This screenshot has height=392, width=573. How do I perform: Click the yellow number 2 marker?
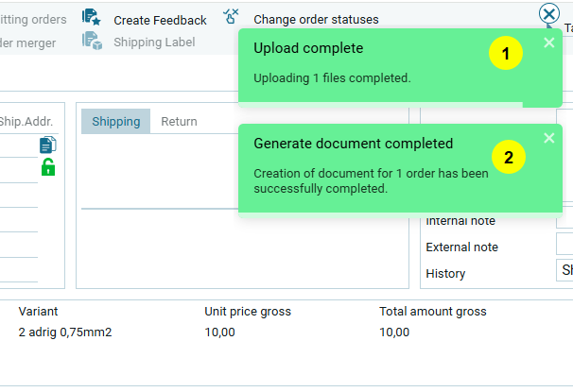pyautogui.click(x=508, y=158)
